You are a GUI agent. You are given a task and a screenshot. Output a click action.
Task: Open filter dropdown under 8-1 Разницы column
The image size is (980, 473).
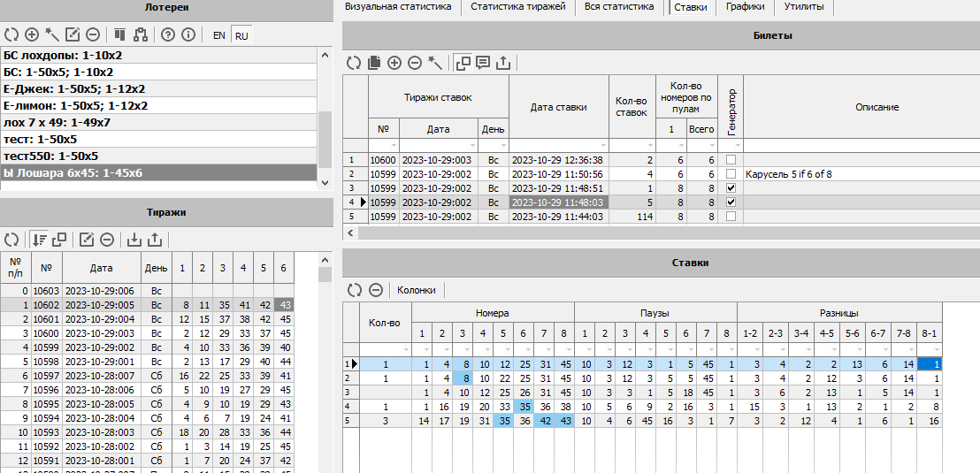click(936, 348)
